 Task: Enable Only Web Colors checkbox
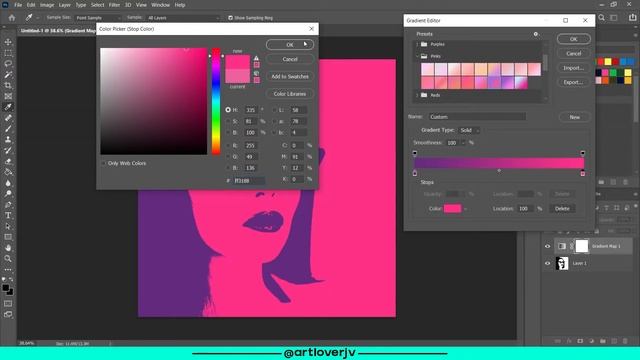[104, 163]
